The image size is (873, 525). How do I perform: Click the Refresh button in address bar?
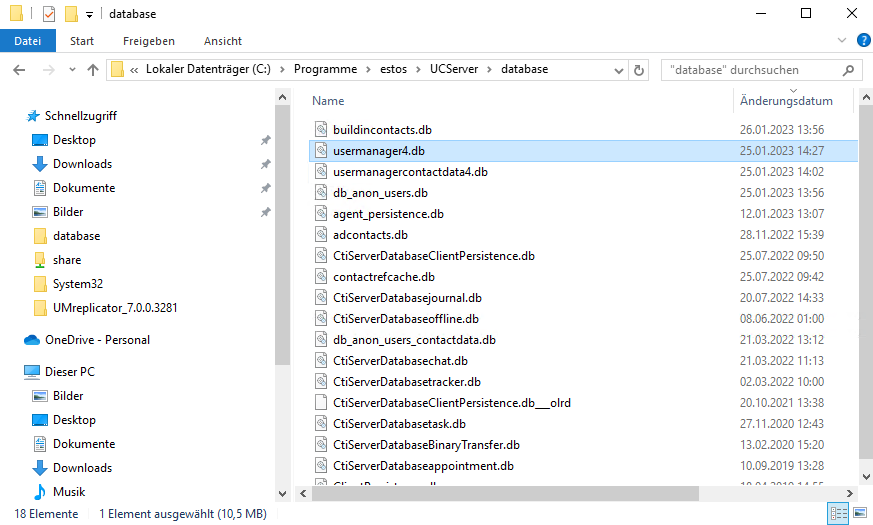click(x=640, y=70)
